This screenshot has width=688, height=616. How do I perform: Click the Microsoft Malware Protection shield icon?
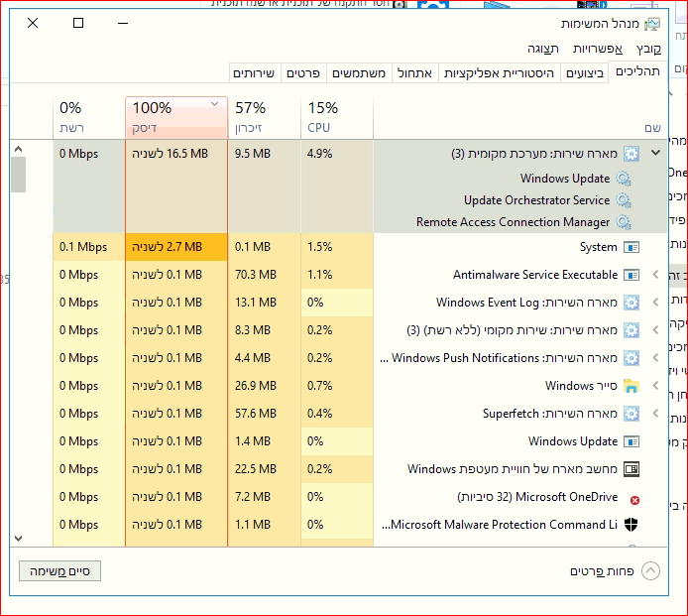coord(631,524)
